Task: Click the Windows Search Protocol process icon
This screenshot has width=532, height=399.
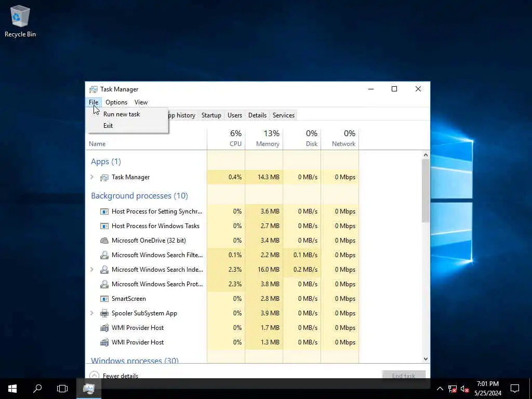Action: 104,284
